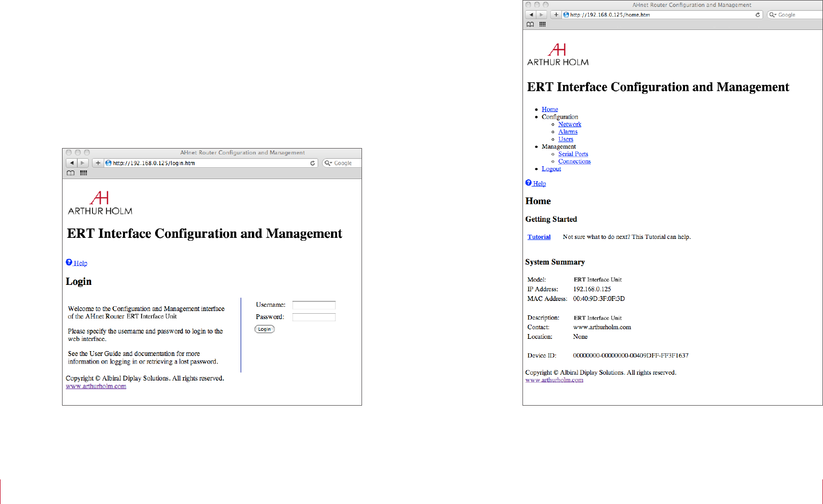
Task: Open bookmarks book icon in login window
Action: [x=71, y=173]
